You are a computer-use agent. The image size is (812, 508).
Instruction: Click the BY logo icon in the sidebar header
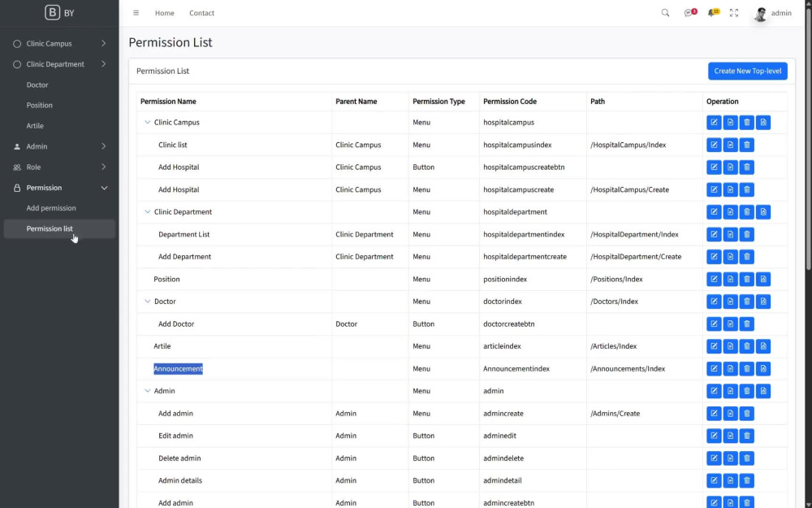coord(52,12)
